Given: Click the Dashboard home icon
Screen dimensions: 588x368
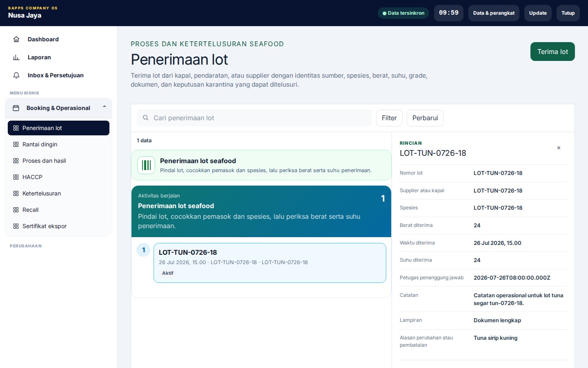Looking at the screenshot, I should click(16, 39).
